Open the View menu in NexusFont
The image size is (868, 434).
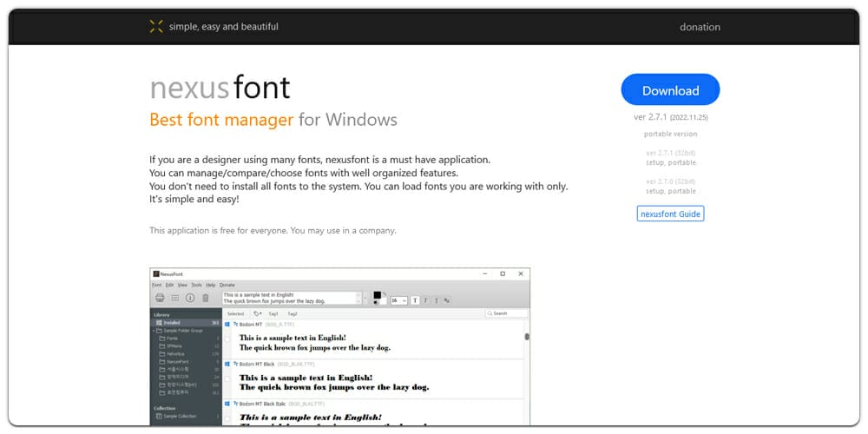182,285
